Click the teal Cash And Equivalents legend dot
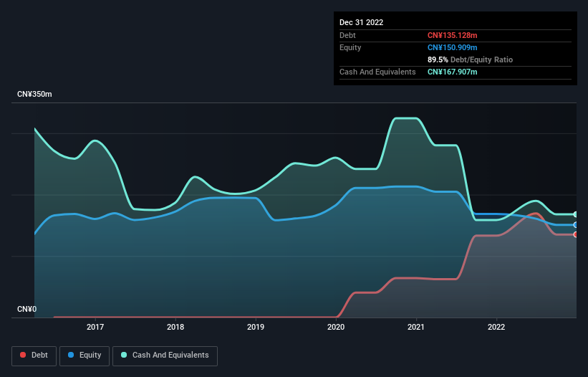Image resolution: width=588 pixels, height=377 pixels. pos(124,355)
